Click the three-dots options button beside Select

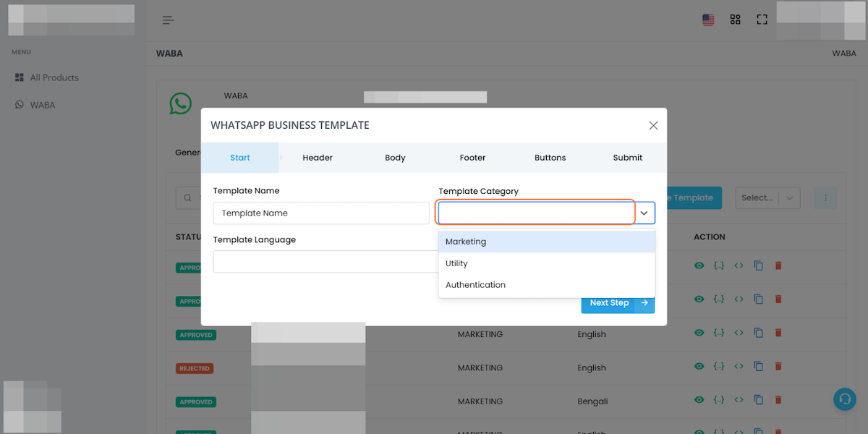(825, 197)
